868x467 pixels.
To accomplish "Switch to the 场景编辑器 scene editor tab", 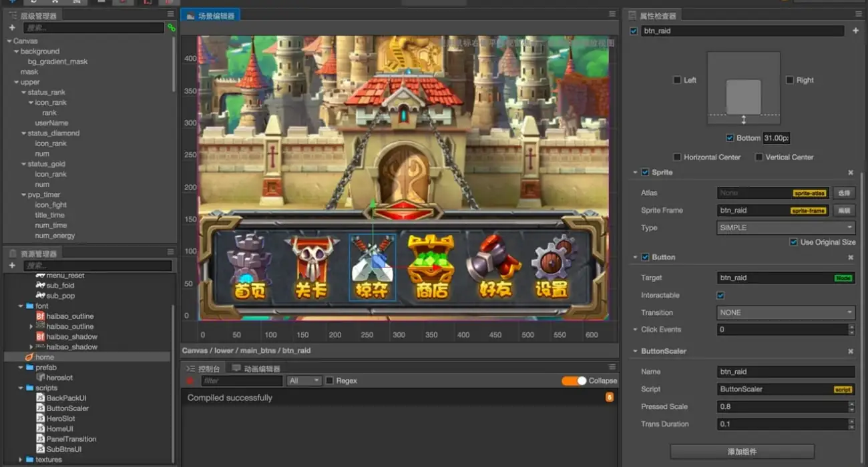I will click(x=210, y=15).
